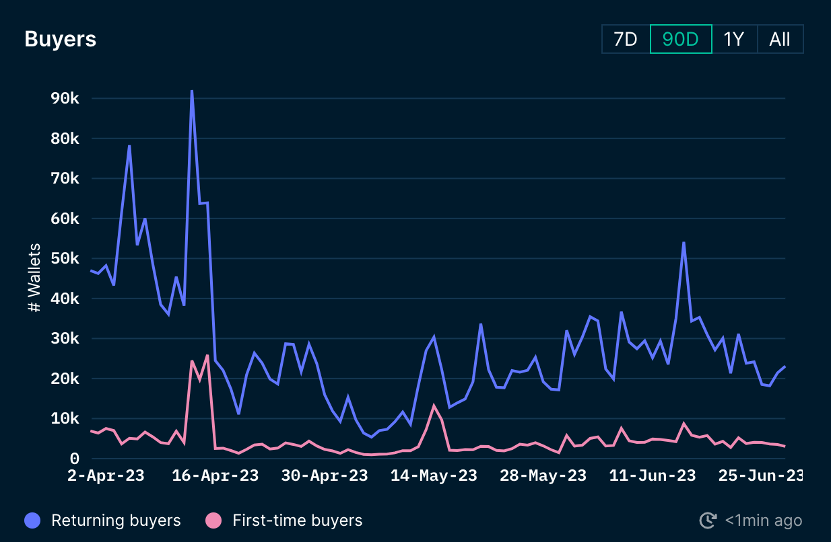
Task: Click the 90k y-axis label
Action: (x=65, y=99)
